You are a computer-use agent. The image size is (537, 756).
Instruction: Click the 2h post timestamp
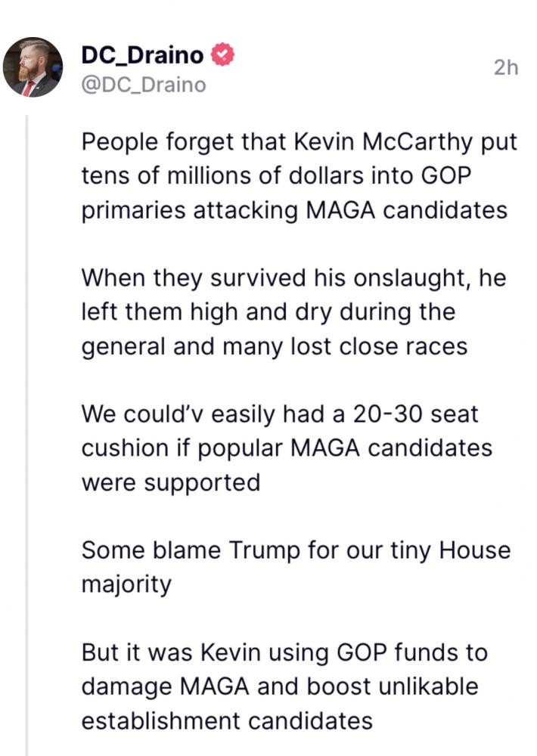tap(506, 68)
